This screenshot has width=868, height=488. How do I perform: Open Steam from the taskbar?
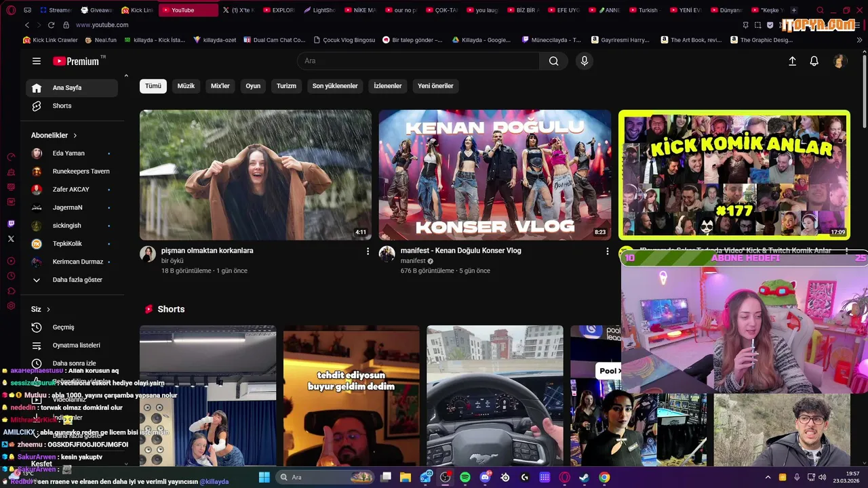pyautogui.click(x=585, y=477)
